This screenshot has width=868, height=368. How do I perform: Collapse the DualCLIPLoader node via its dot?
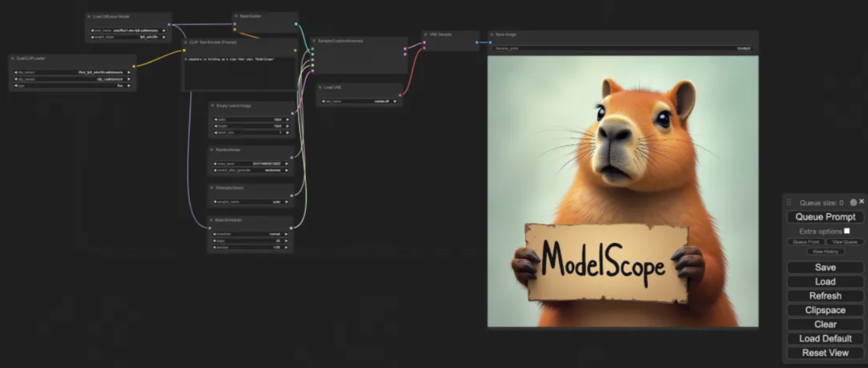(x=13, y=58)
